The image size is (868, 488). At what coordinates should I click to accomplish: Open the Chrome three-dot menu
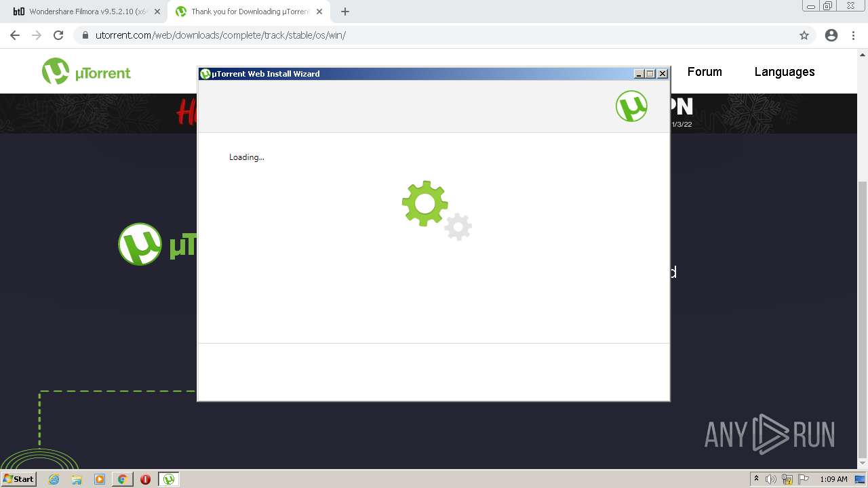tap(853, 35)
